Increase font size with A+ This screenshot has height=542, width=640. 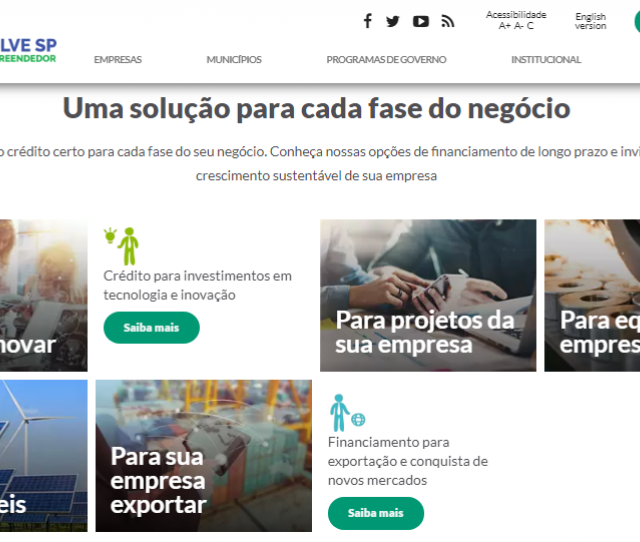tap(504, 26)
